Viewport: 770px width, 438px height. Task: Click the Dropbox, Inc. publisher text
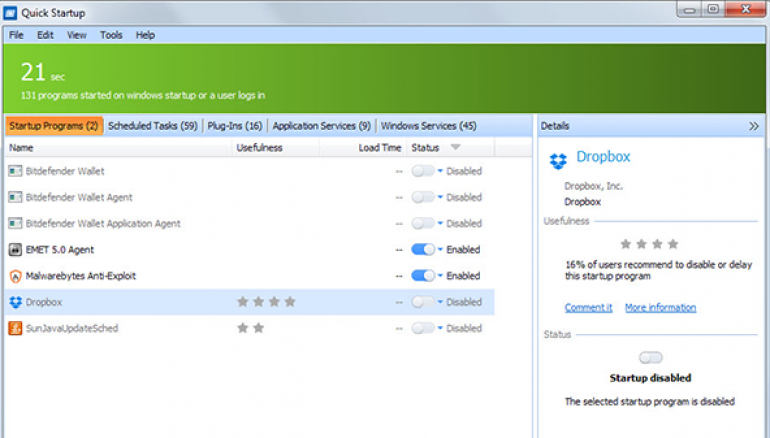pyautogui.click(x=593, y=186)
